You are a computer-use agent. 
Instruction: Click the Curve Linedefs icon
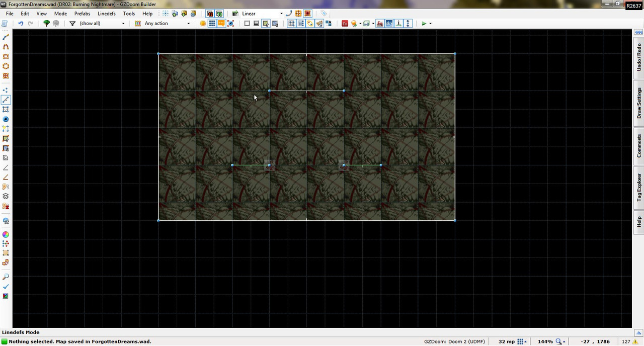click(289, 14)
